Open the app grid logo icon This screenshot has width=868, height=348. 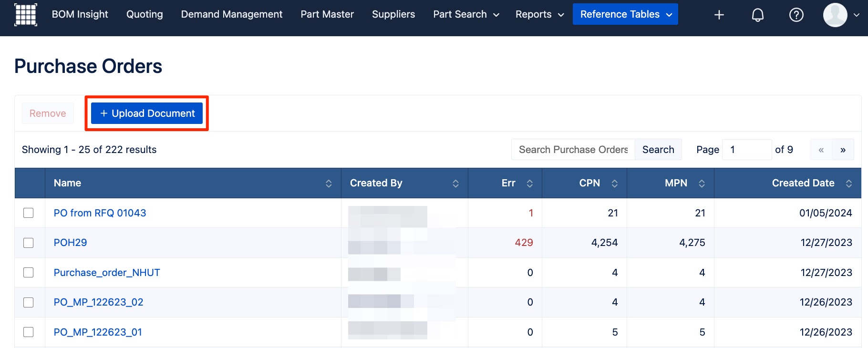(26, 14)
